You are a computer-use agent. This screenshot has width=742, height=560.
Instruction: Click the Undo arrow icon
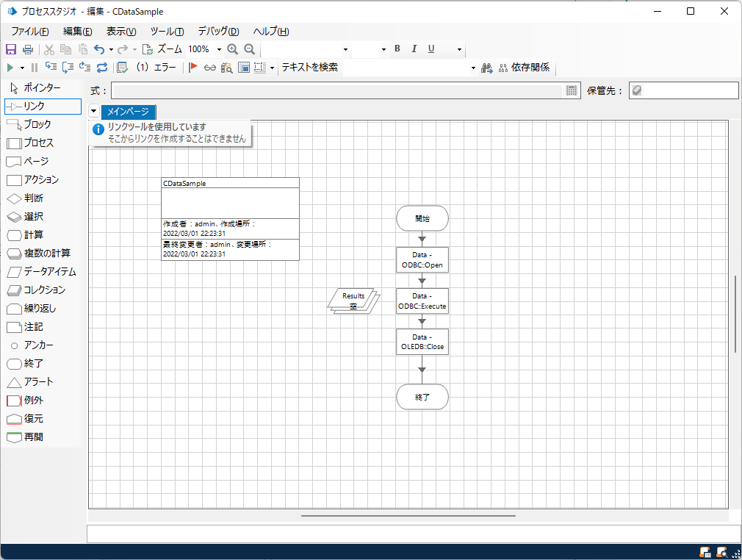click(x=99, y=49)
